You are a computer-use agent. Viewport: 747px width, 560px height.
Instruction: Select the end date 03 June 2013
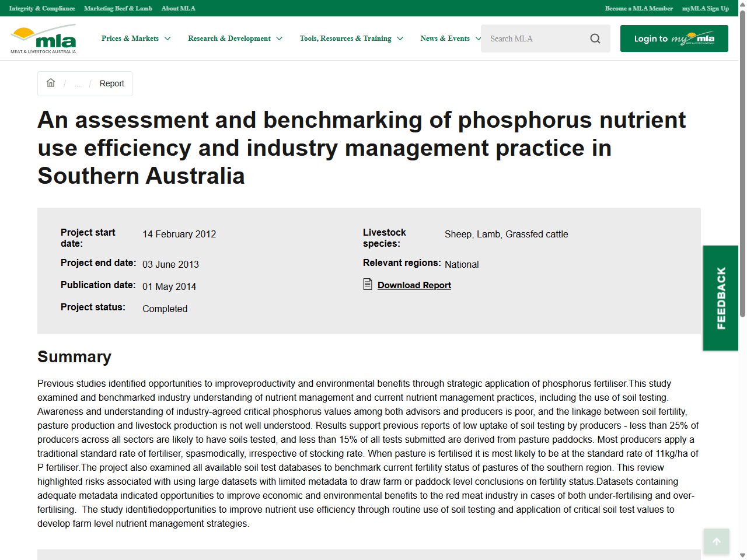click(x=170, y=264)
